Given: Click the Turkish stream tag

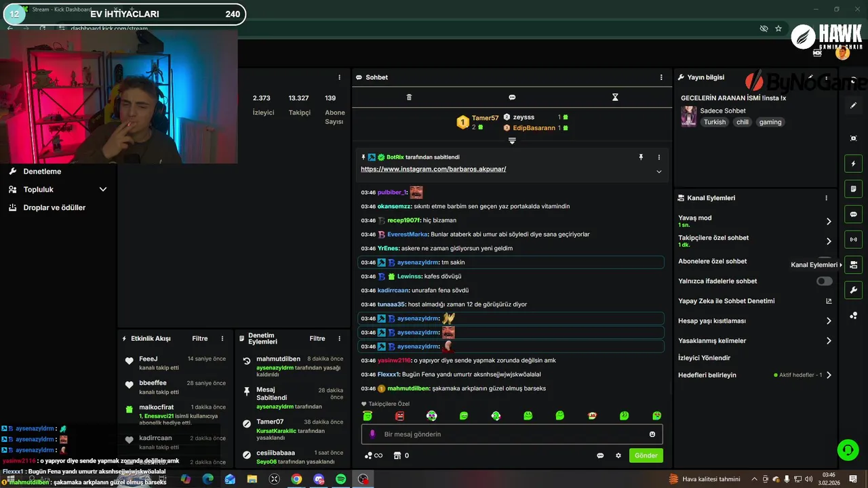Looking at the screenshot, I should click(x=715, y=122).
